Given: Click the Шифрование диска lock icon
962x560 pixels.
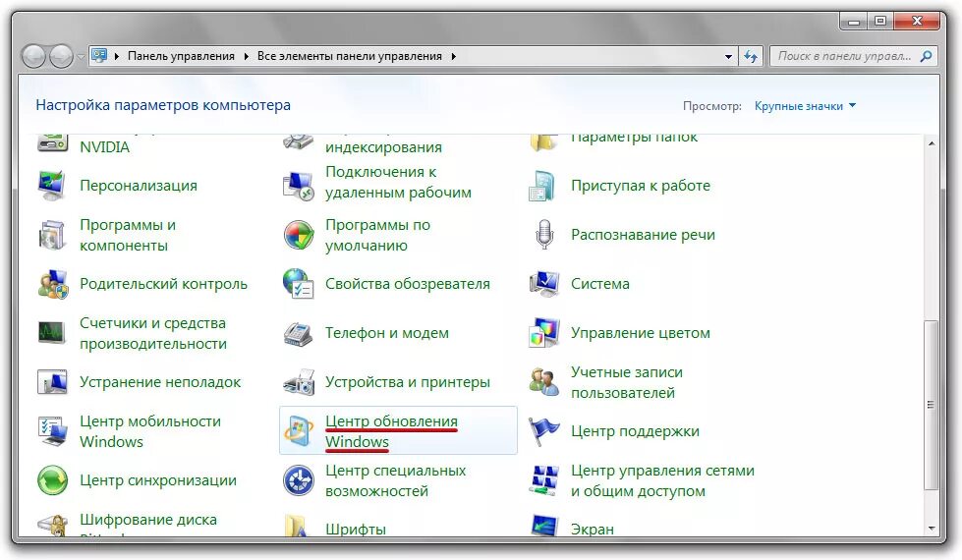Looking at the screenshot, I should point(52,527).
